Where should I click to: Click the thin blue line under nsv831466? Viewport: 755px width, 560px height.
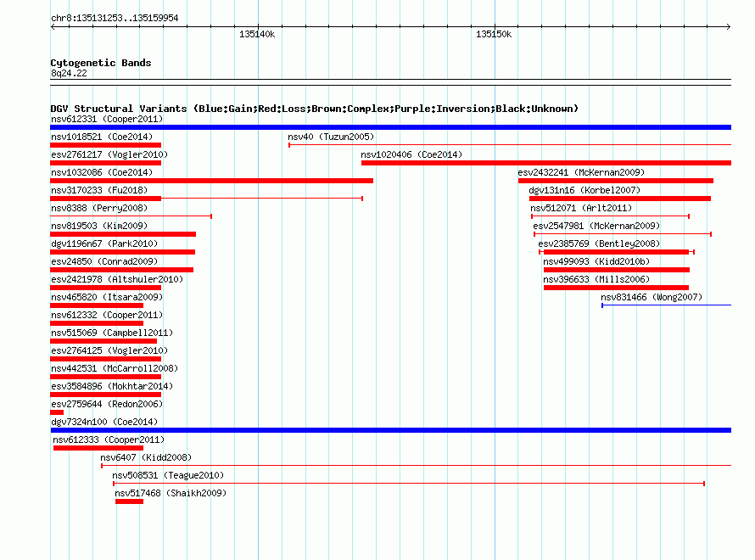click(667, 305)
